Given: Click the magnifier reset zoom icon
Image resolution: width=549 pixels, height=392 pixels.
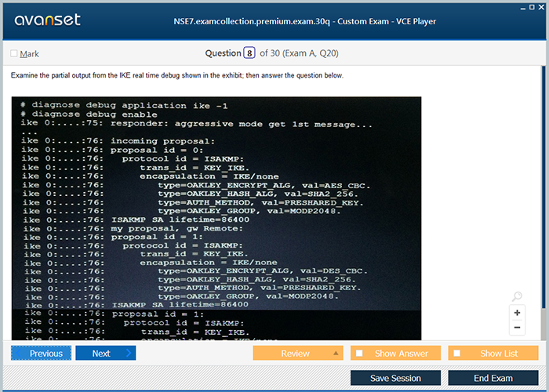Looking at the screenshot, I should pos(517,296).
